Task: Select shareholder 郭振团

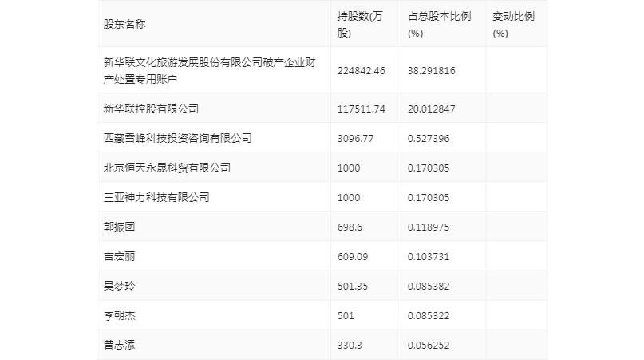Action: point(119,227)
